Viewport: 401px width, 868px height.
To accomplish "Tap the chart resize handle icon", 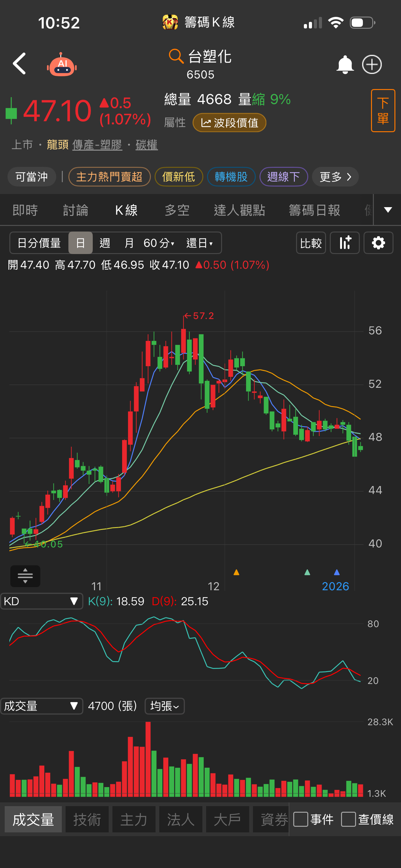I will 25,576.
